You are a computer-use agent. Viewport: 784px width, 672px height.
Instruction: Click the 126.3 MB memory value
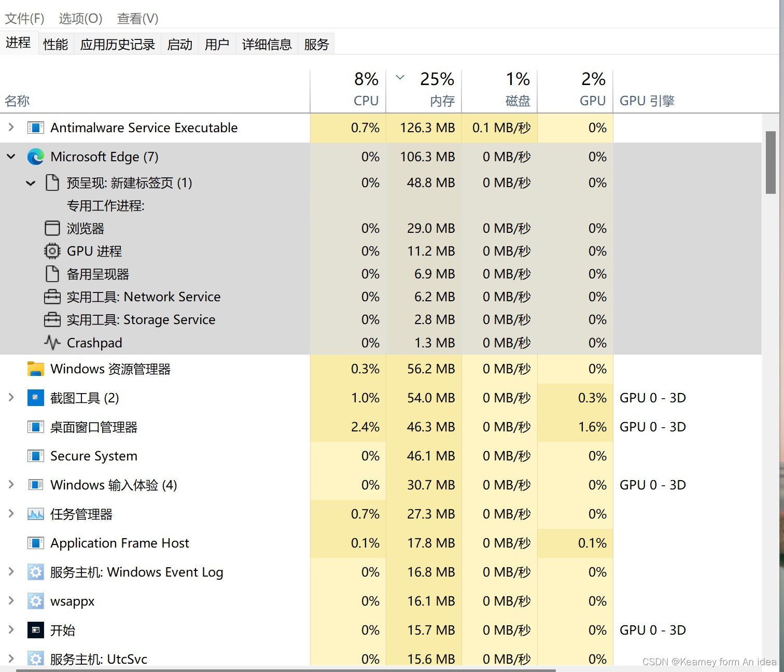[x=427, y=128]
